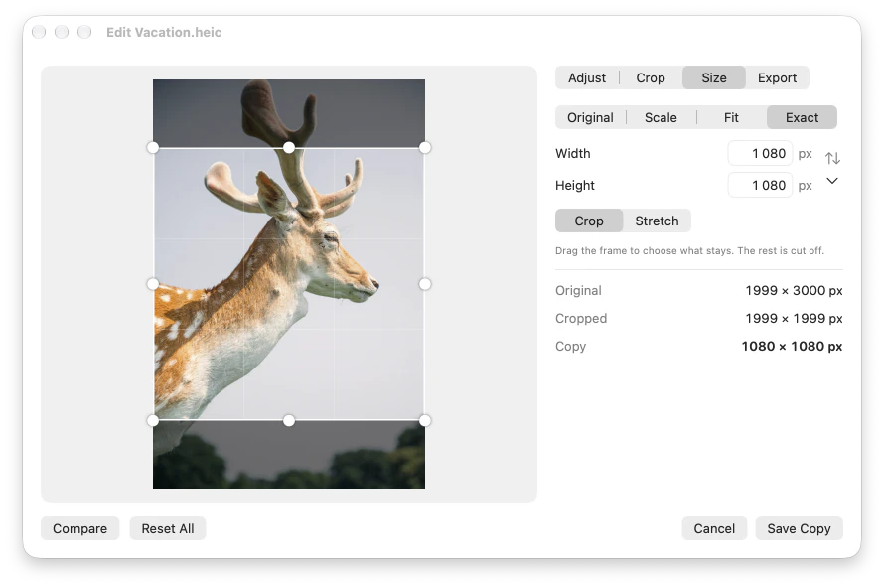Screen dimensions: 884x588
Task: Cancel the edit
Action: pos(714,528)
